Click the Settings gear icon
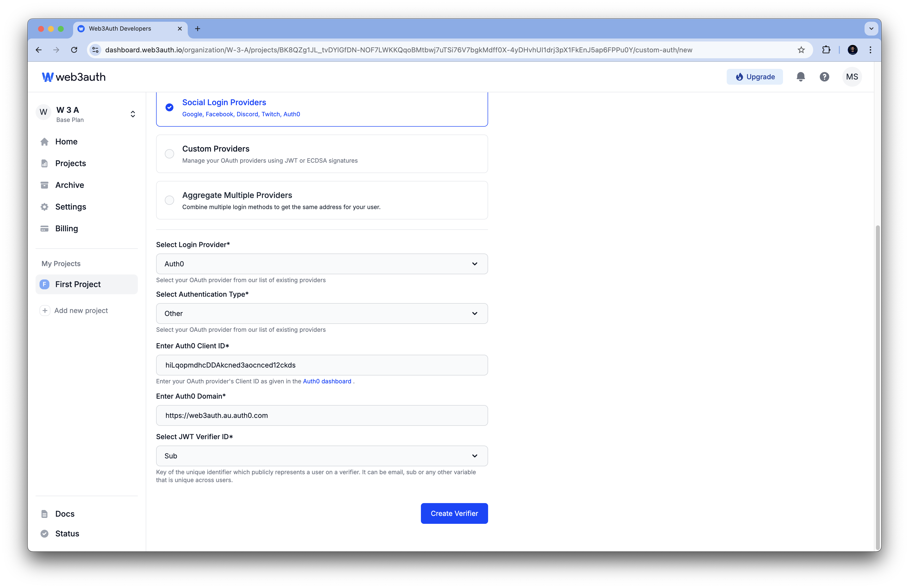The height and width of the screenshot is (588, 909). coord(45,207)
